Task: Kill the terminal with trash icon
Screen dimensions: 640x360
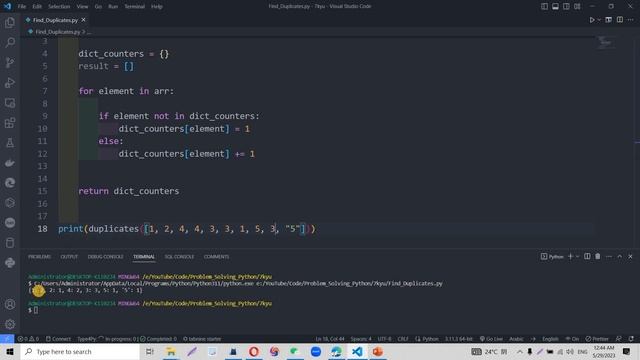Action: tap(598, 256)
